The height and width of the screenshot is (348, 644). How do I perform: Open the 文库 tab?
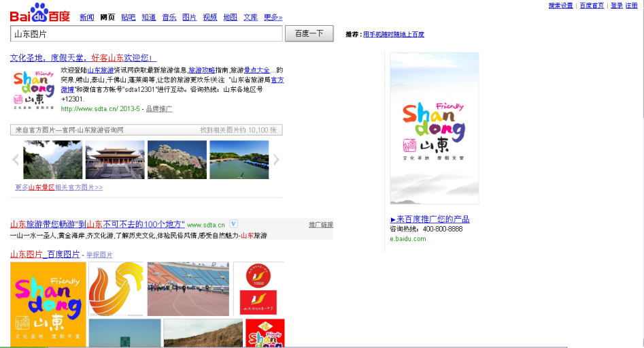tap(250, 17)
